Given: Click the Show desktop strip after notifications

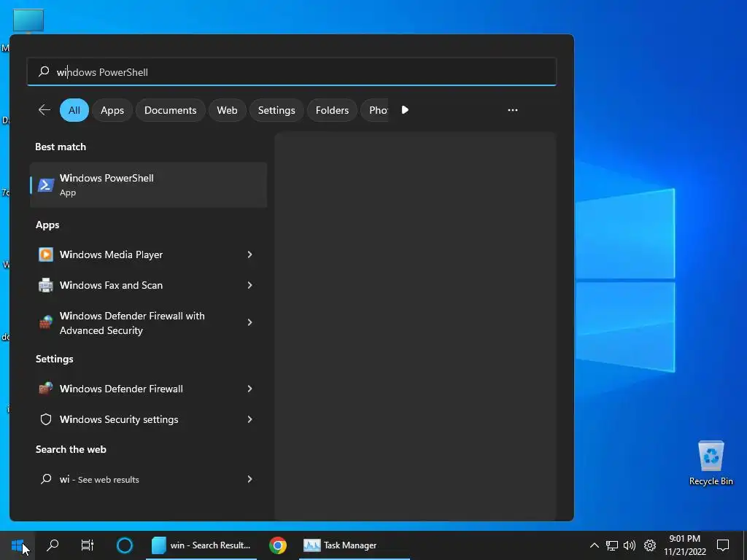Looking at the screenshot, I should (745, 545).
